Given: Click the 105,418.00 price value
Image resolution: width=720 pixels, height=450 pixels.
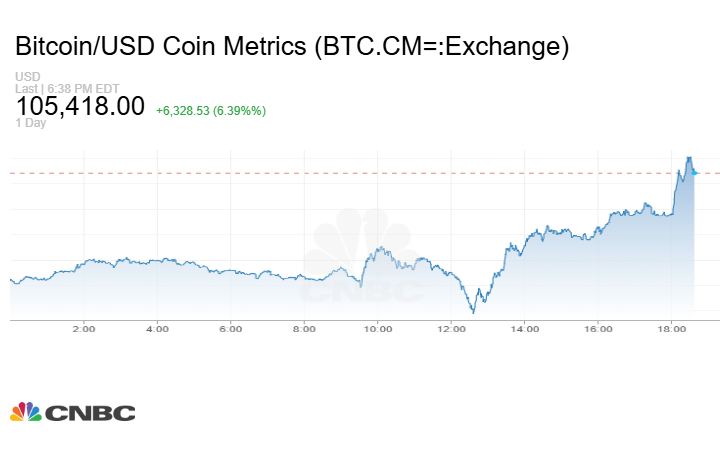Looking at the screenshot, I should pos(80,107).
